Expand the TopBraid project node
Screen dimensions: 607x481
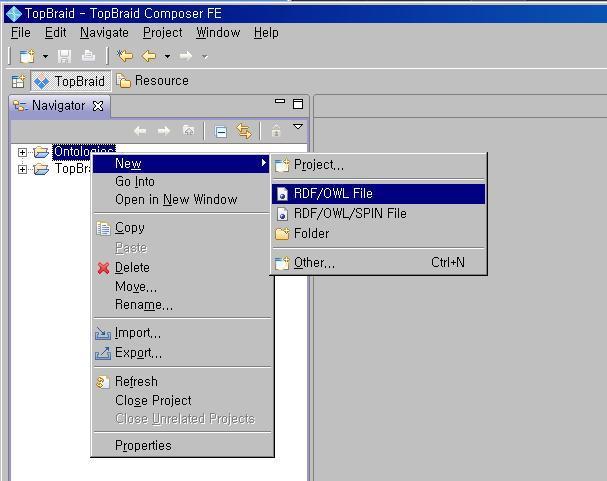tap(22, 169)
